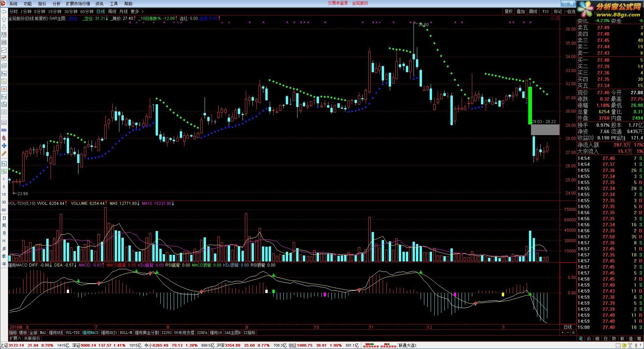
Task: Open the 复权 options
Action: [508, 11]
